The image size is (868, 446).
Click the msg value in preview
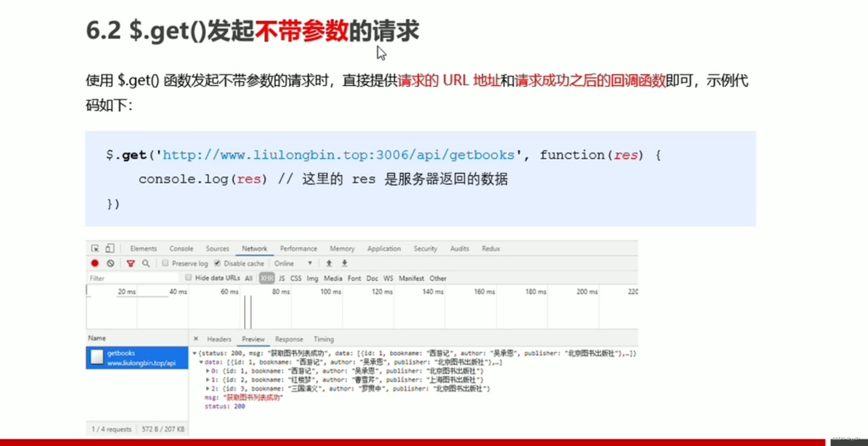tap(253, 397)
